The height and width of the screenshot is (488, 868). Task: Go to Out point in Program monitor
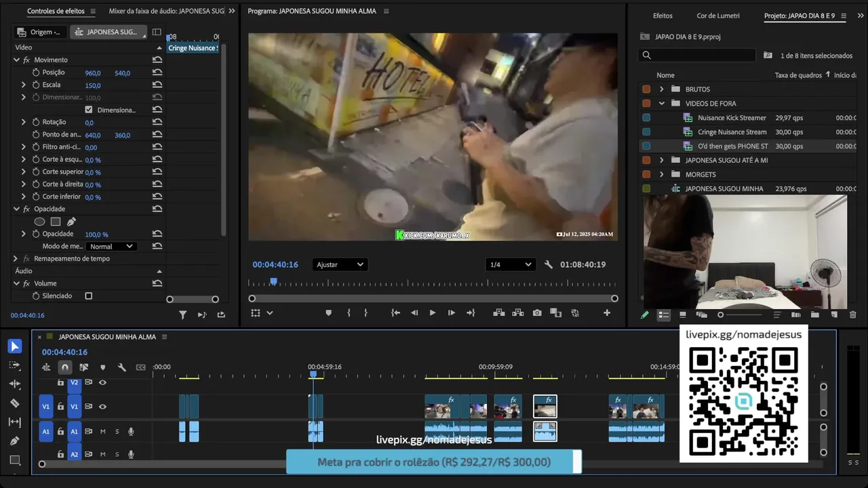pyautogui.click(x=471, y=313)
